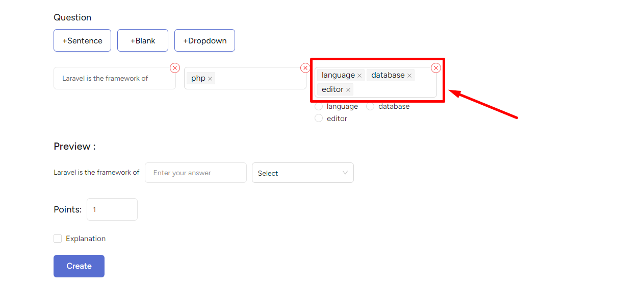Click the 'Points:' label
The height and width of the screenshot is (284, 644).
click(67, 209)
